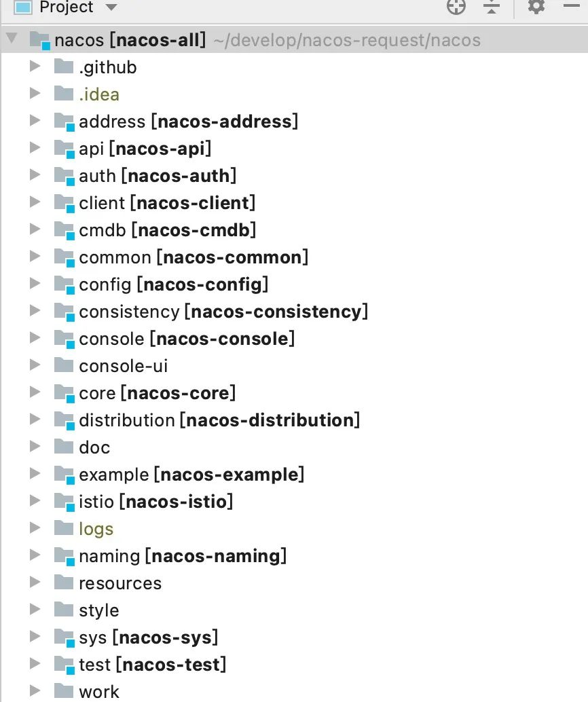Hide the Project panel with minimize icon
588x702 pixels.
point(571,5)
